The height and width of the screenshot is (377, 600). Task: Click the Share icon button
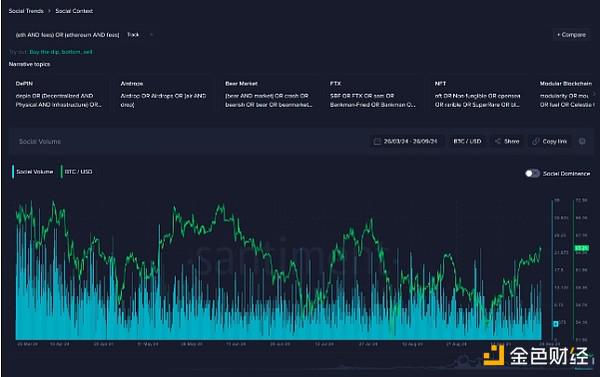(x=498, y=142)
